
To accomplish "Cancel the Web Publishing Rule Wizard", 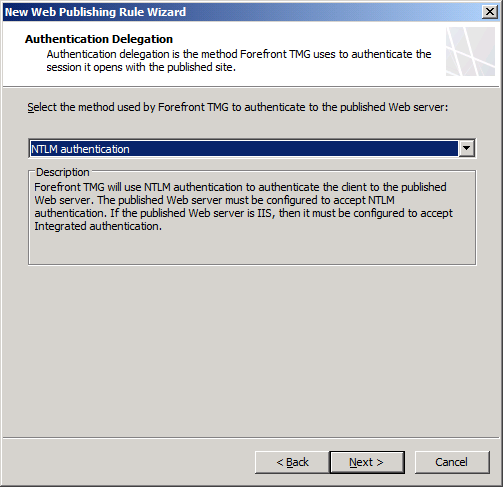I will tap(452, 462).
